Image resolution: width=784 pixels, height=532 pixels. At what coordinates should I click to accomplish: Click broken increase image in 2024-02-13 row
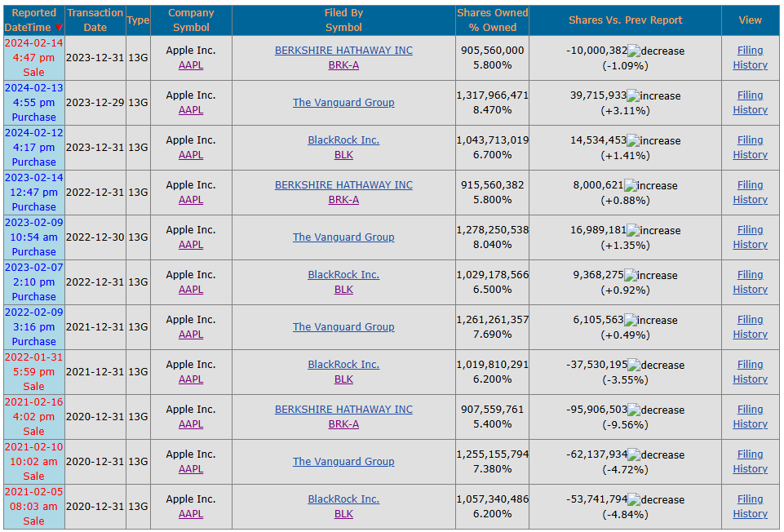click(x=633, y=95)
